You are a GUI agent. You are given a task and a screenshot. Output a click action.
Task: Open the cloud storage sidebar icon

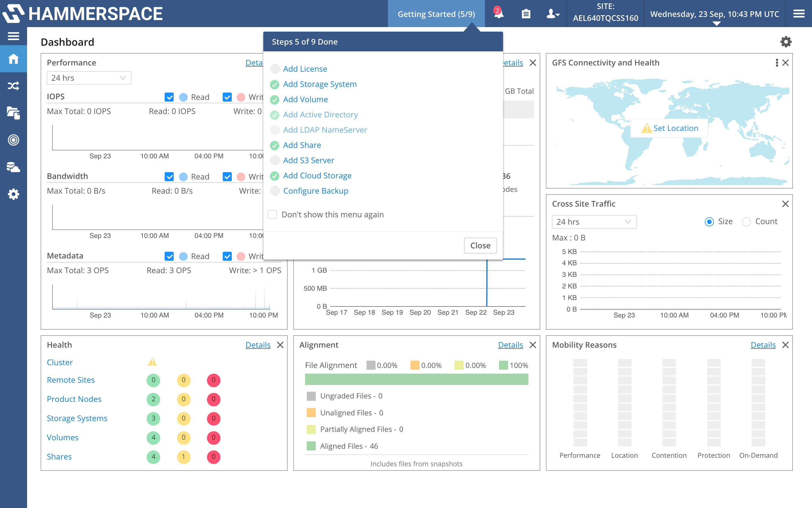(x=14, y=167)
